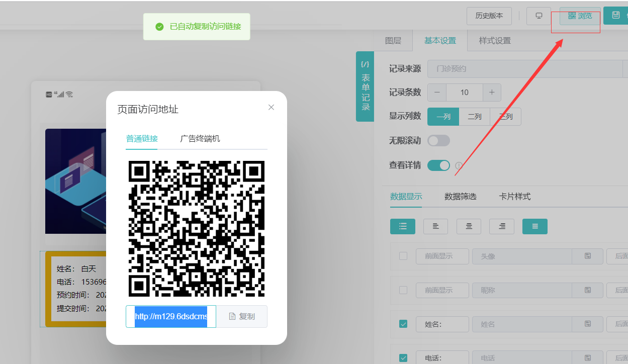Click the field settings icon in 头像 row
Screen dimensions: 628x364
pyautogui.click(x=588, y=256)
